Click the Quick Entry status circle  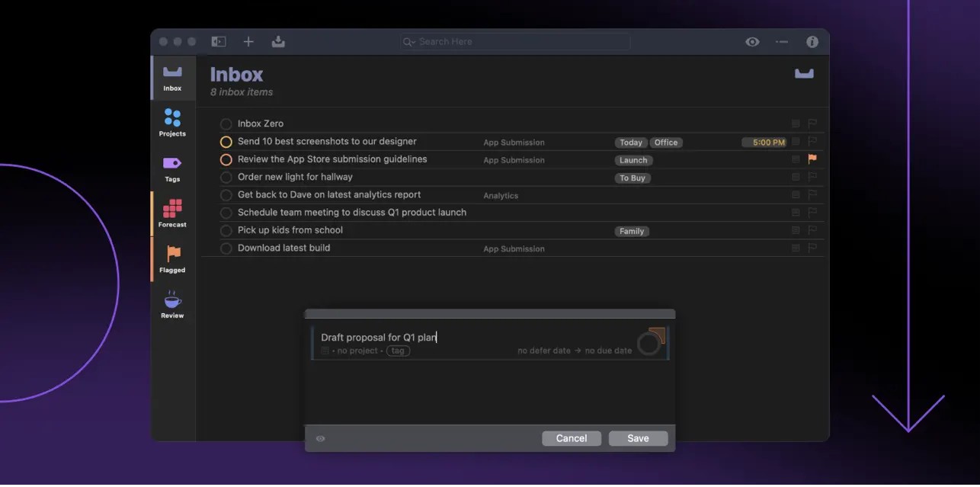click(x=649, y=344)
